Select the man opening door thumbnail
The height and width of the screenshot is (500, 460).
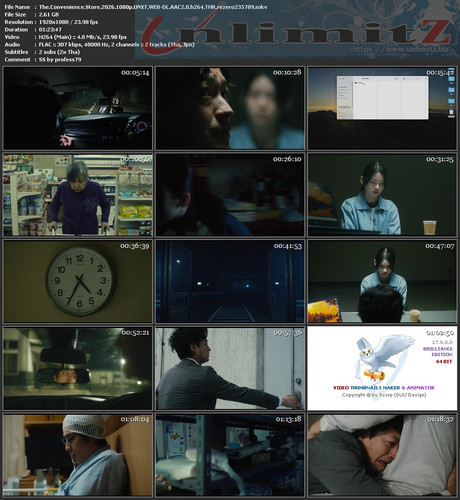230,368
